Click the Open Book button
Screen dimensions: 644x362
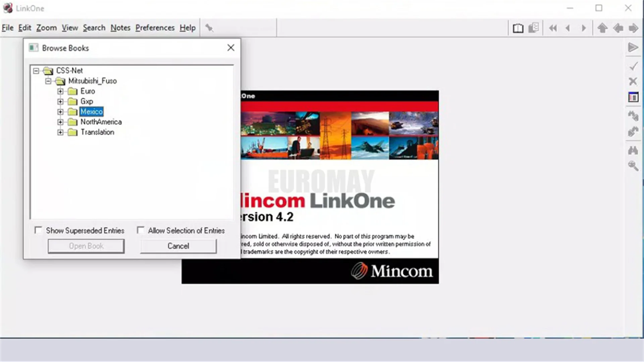(86, 246)
